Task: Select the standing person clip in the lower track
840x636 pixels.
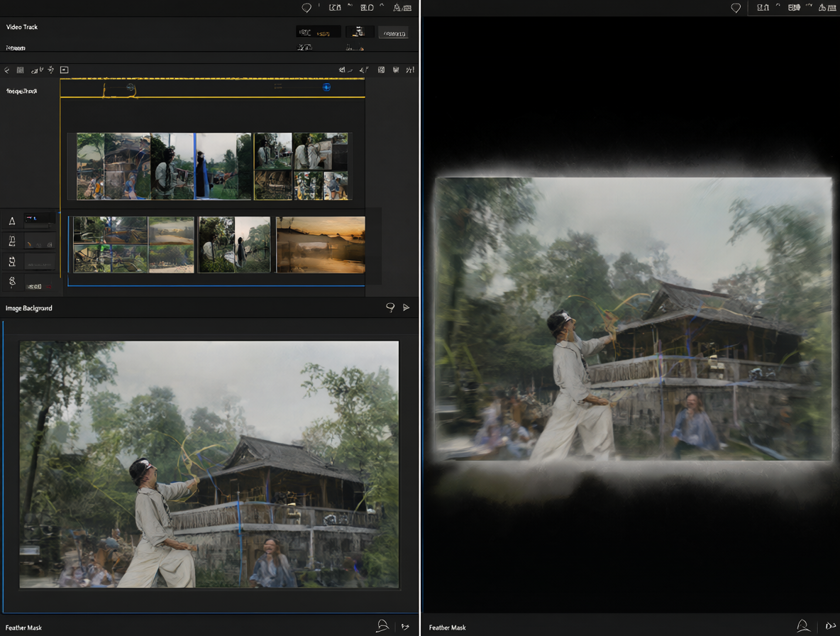Action: coord(235,245)
